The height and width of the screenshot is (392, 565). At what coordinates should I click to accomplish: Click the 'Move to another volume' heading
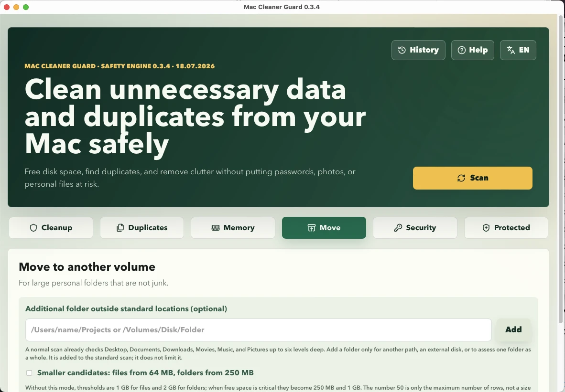[87, 267]
